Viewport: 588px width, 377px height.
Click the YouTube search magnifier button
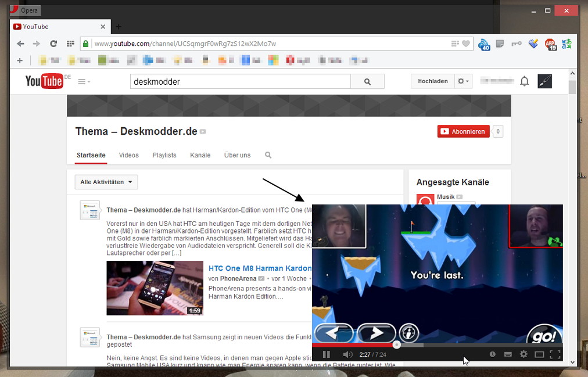(x=367, y=81)
